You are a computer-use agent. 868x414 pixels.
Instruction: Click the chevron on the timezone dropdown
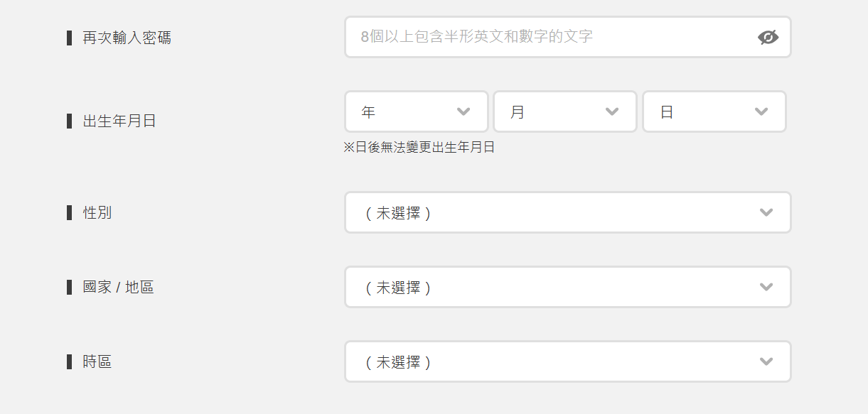pyautogui.click(x=766, y=361)
